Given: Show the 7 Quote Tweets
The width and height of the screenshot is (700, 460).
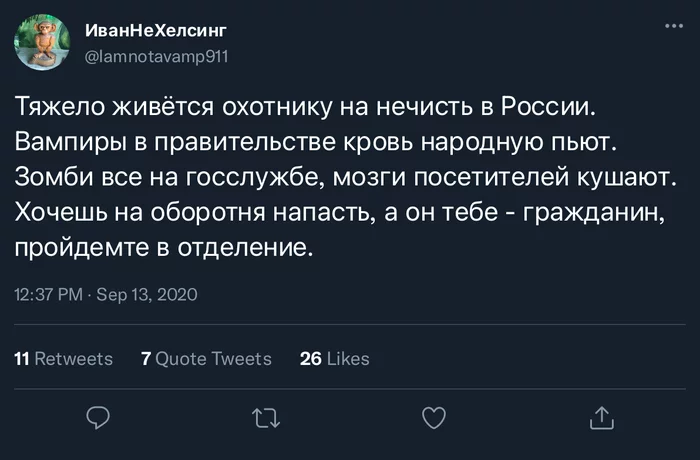Looking at the screenshot, I should pos(206,358).
